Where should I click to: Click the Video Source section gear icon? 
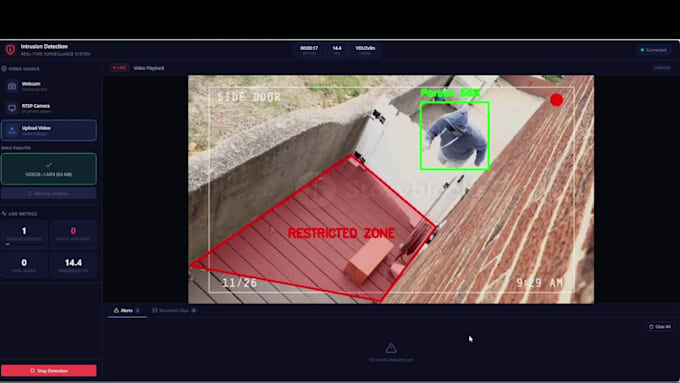pyautogui.click(x=4, y=69)
